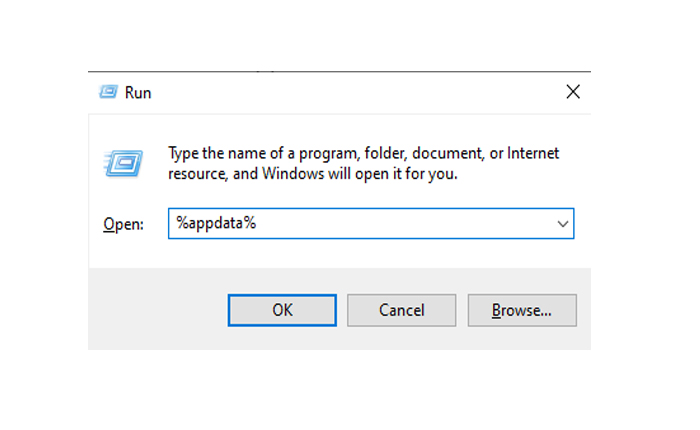Click the "Open:" label

coord(125,224)
